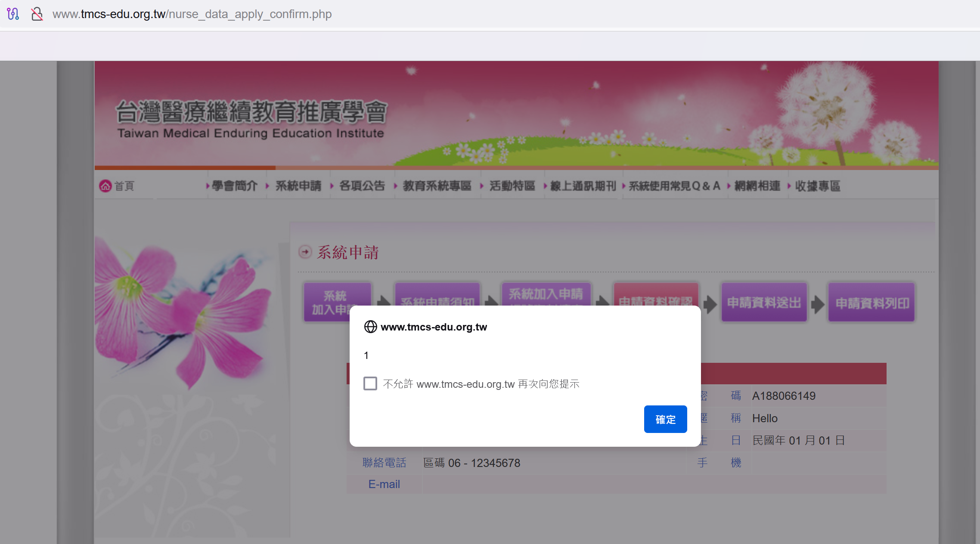
Task: Click the pink flower image in sidebar
Action: pos(183,314)
